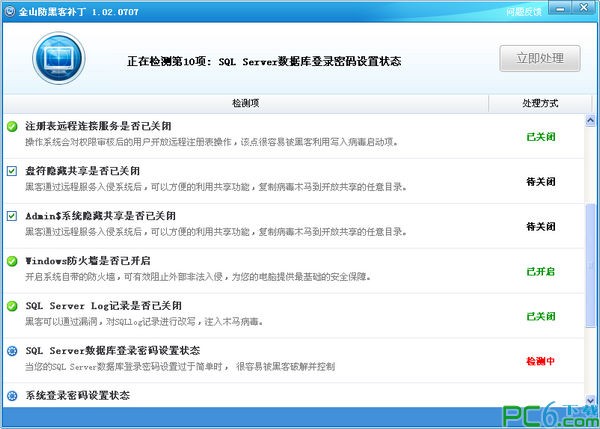600x429 pixels.
Task: Click the scrollbar up arrow
Action: [590, 121]
